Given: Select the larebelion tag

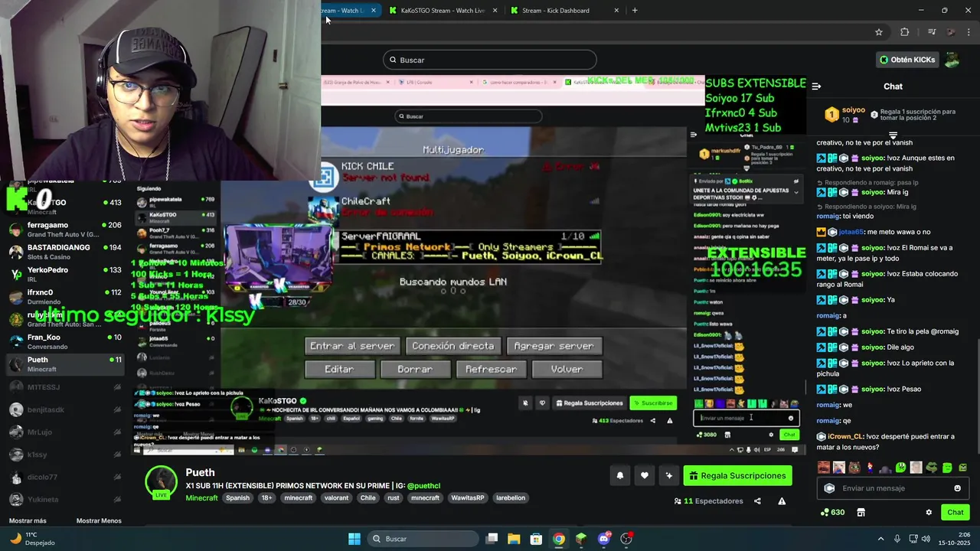Looking at the screenshot, I should coord(511,498).
